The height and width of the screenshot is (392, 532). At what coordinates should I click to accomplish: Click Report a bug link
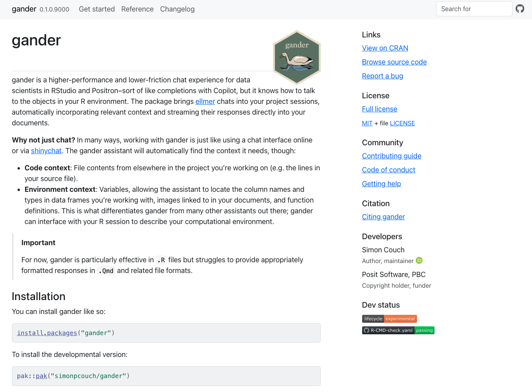pos(382,76)
